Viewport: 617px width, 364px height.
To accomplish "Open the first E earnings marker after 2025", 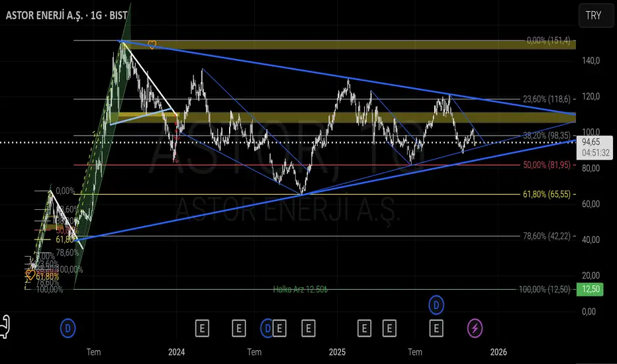I will click(x=364, y=328).
